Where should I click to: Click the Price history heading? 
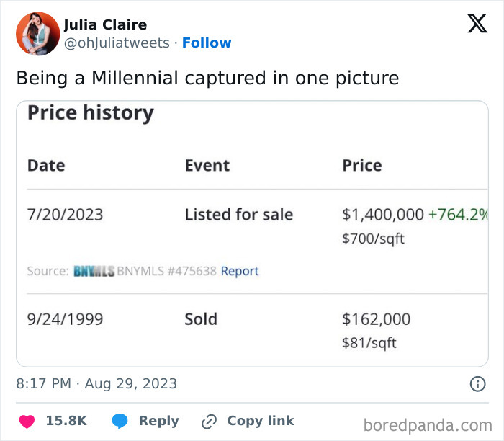91,113
